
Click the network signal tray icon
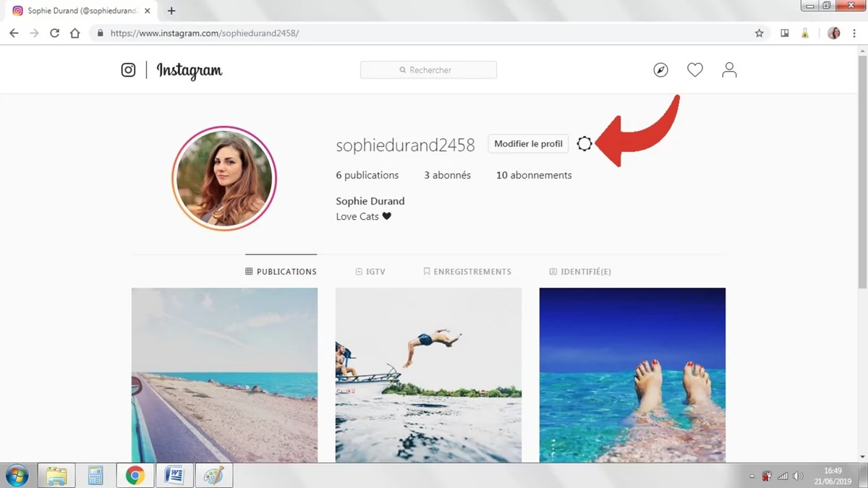(783, 476)
